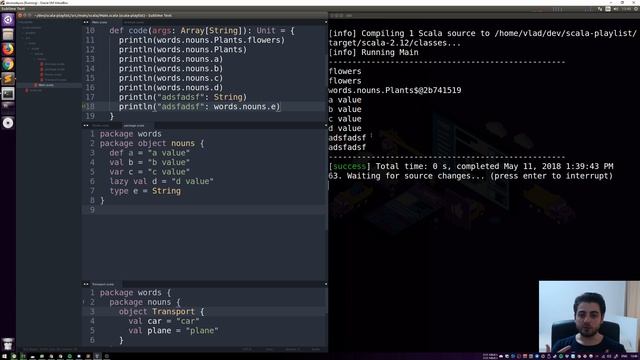Image resolution: width=640 pixels, height=360 pixels.
Task: Click the line 'val plane = "plane"'
Action: (173, 331)
